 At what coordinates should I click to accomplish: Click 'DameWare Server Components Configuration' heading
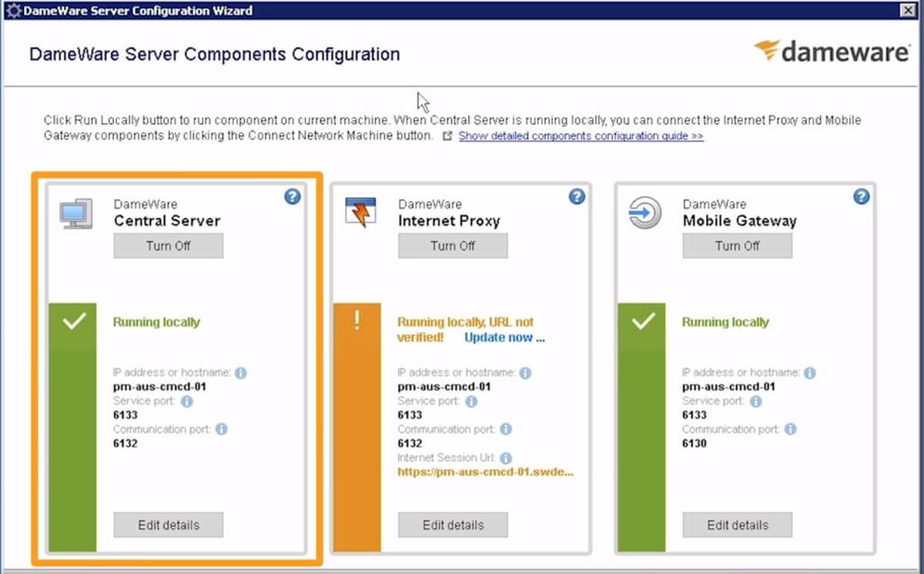214,55
